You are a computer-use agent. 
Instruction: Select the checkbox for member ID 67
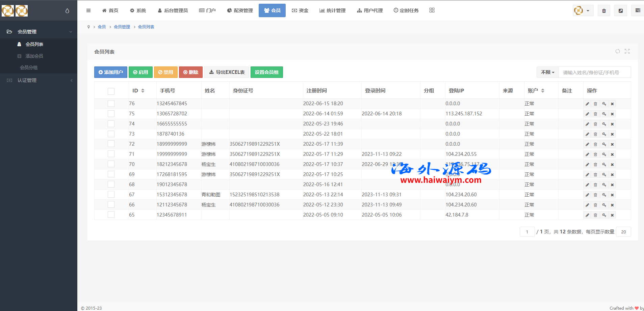tap(111, 195)
